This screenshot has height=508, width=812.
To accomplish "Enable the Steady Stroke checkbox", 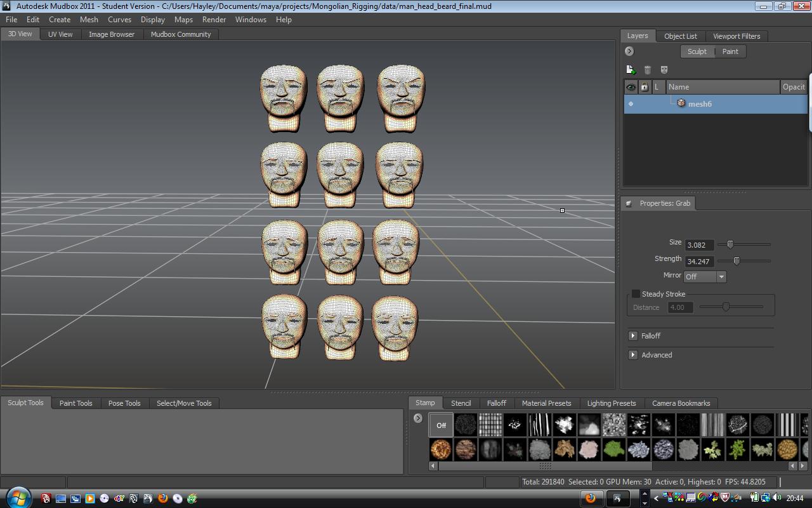I will click(x=636, y=294).
